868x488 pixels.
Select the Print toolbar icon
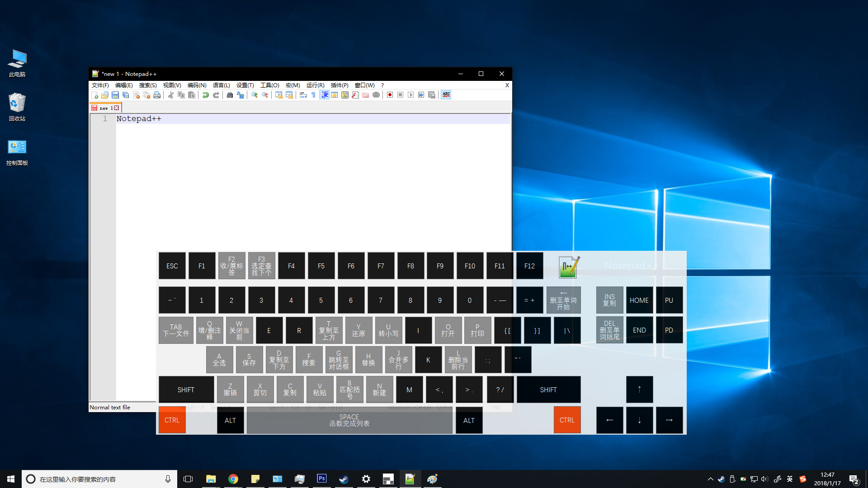[x=157, y=95]
